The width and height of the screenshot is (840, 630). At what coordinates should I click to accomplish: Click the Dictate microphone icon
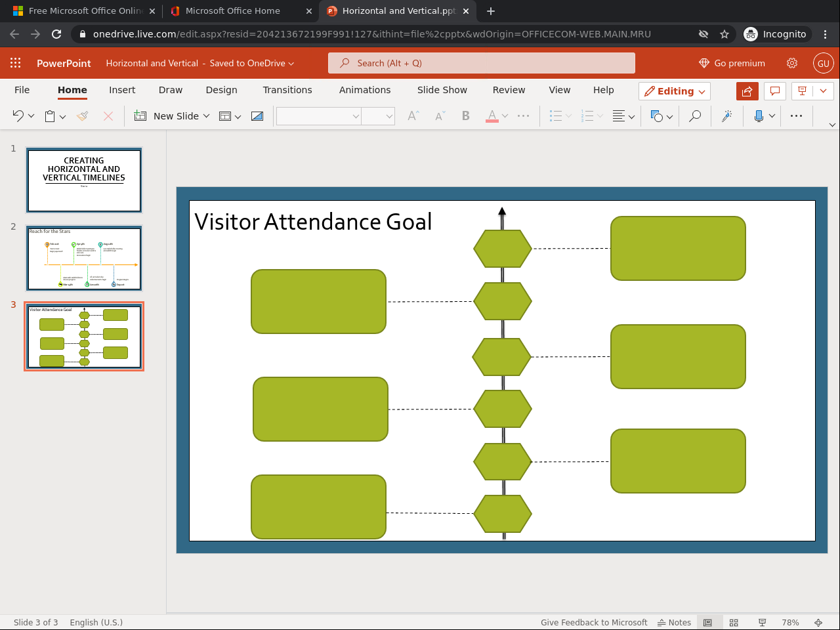pyautogui.click(x=759, y=116)
